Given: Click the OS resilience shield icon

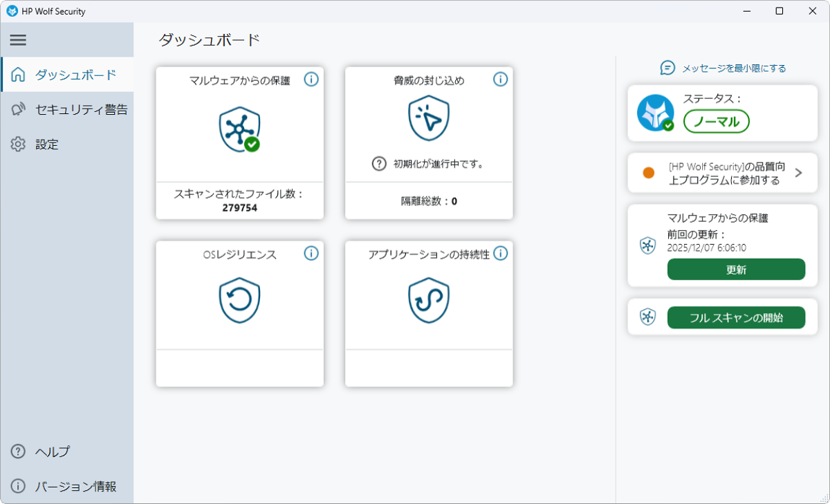Looking at the screenshot, I should point(239,300).
